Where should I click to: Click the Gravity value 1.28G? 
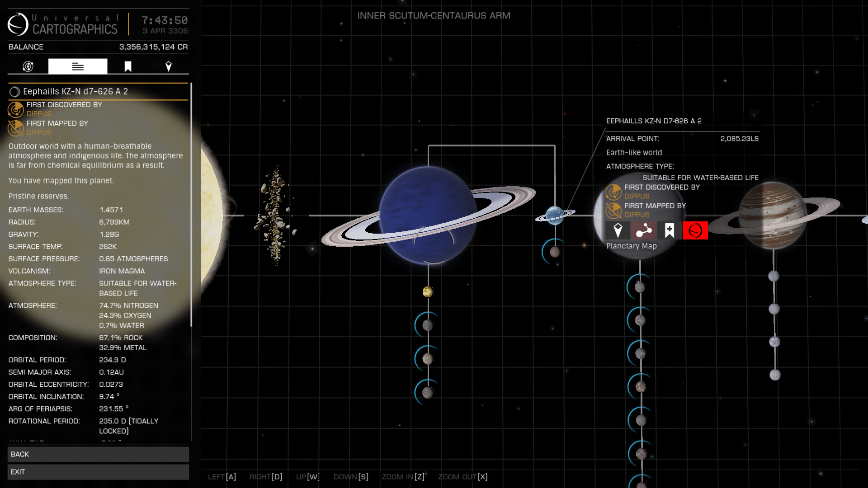109,235
